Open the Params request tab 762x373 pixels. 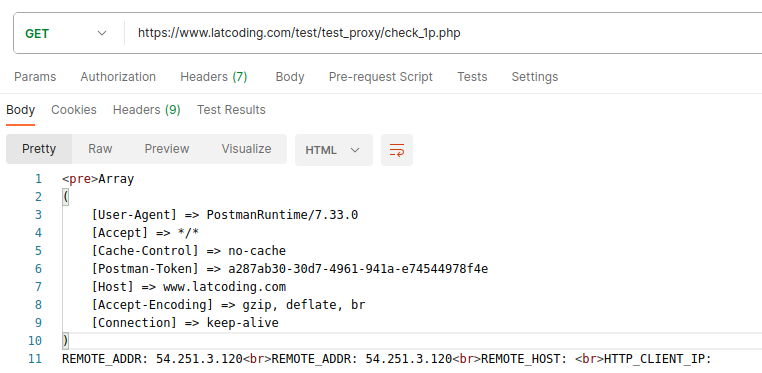35,77
